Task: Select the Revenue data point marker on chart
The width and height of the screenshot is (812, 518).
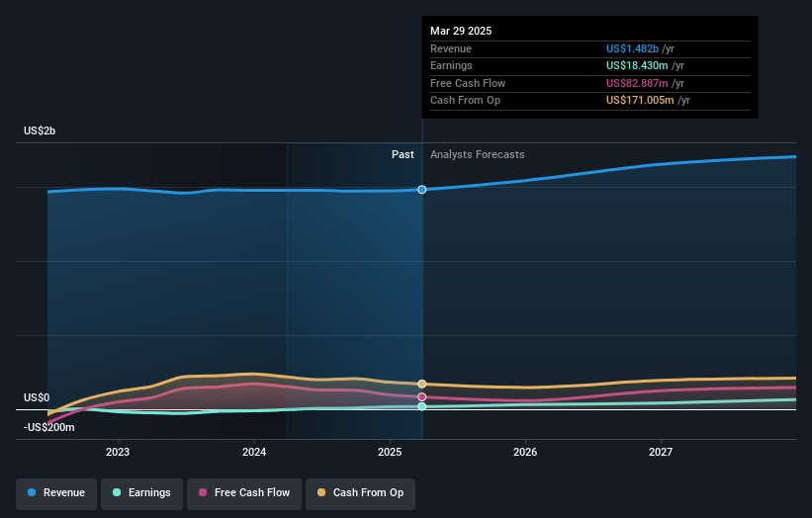Action: 422,190
